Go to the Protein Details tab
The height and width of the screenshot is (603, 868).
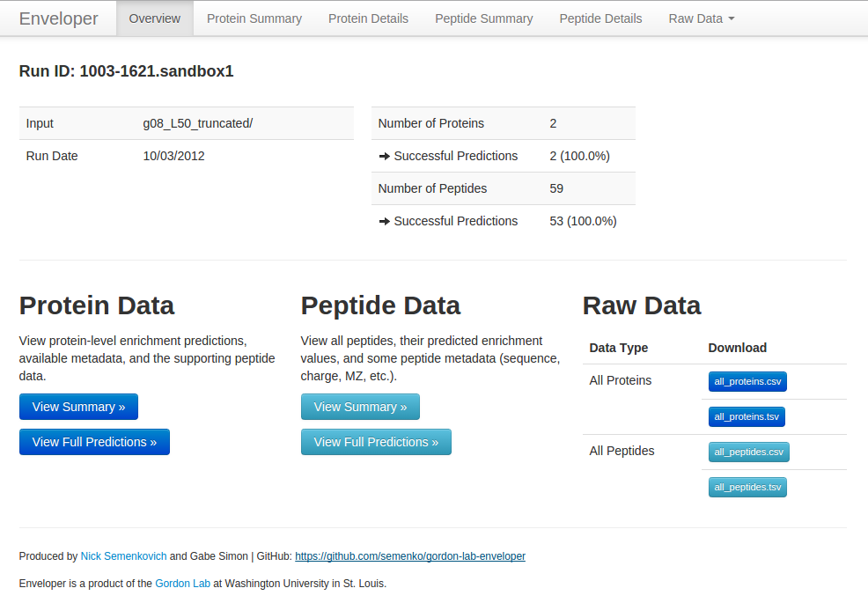368,18
